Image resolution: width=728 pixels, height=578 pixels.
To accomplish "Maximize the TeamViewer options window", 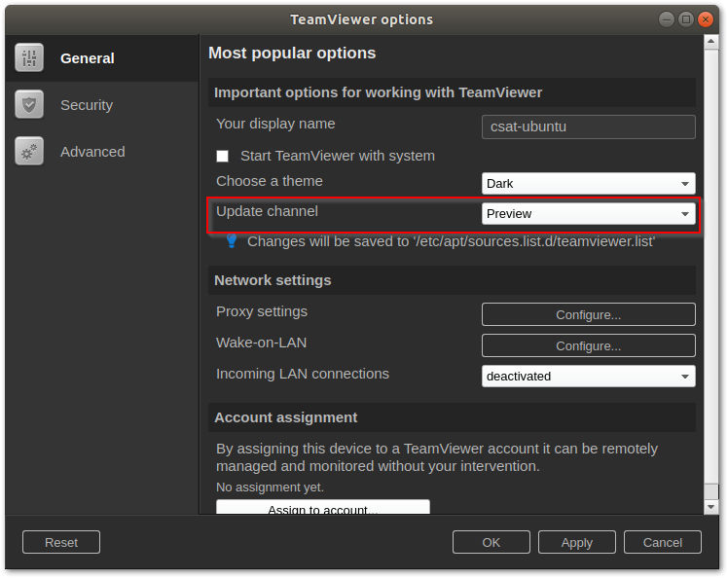I will (x=686, y=19).
